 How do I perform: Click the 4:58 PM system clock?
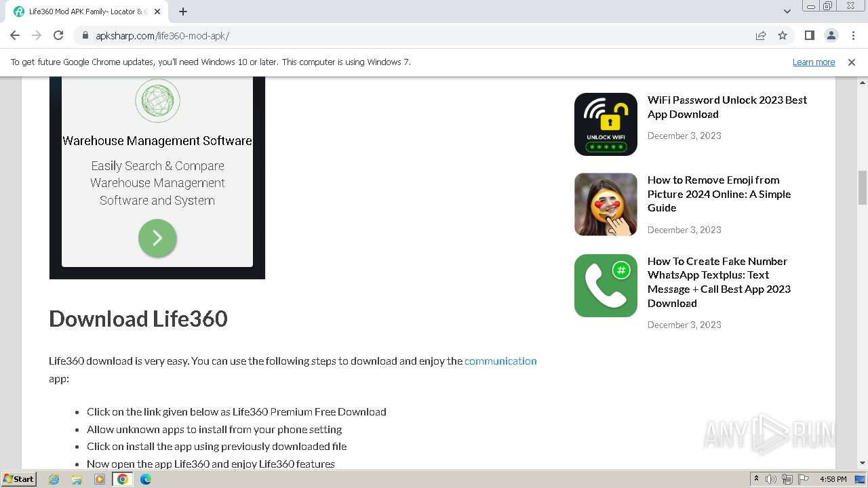click(x=833, y=479)
